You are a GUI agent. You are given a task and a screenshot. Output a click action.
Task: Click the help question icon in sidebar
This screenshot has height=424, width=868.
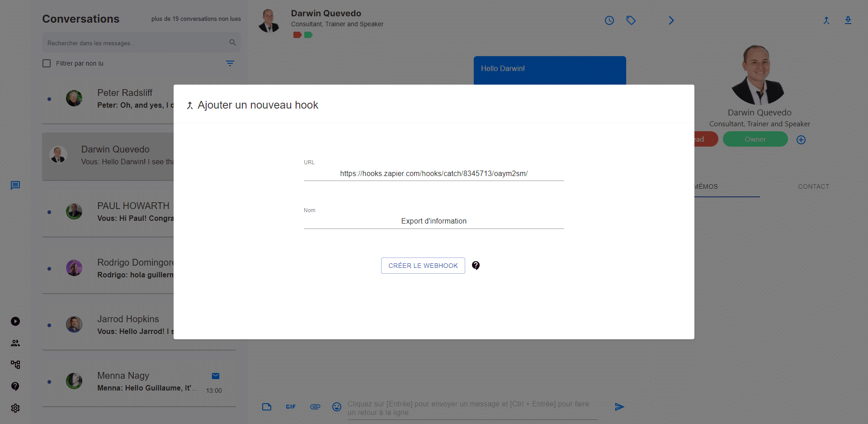[15, 386]
